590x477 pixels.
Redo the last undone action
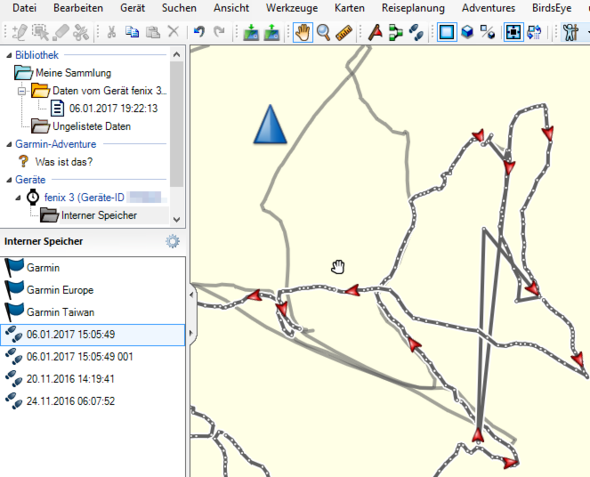pos(219,32)
